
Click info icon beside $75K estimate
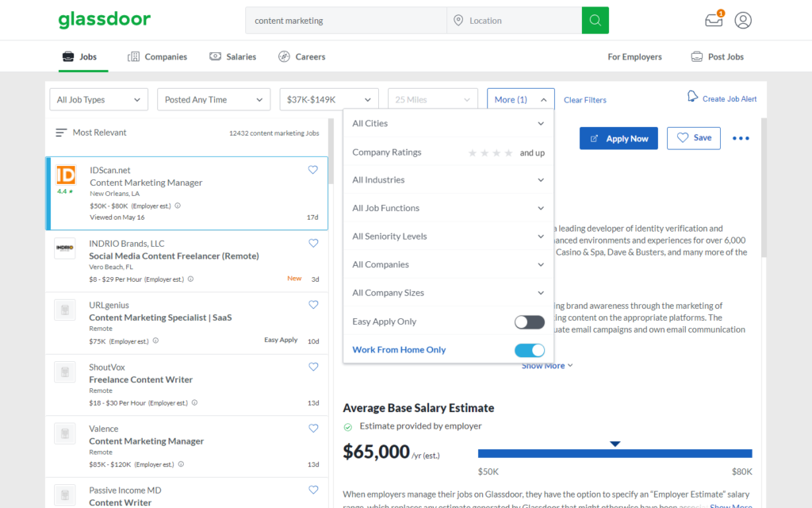[x=155, y=341]
